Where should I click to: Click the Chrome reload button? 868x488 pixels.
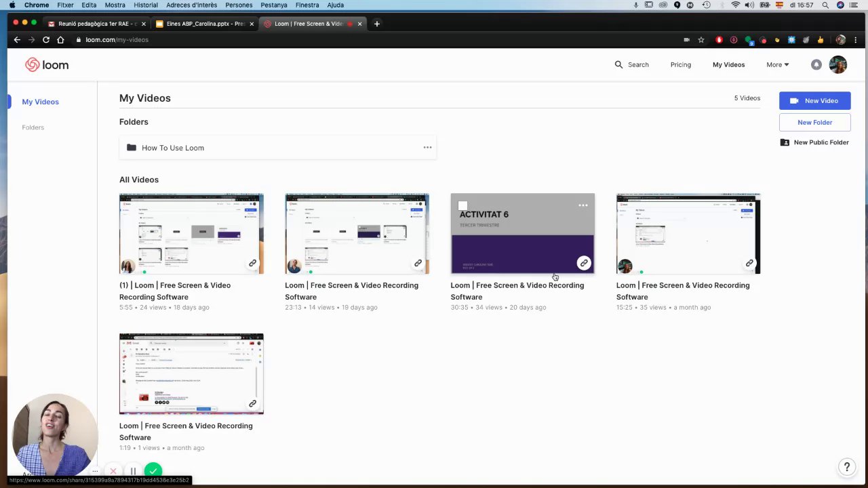click(x=45, y=40)
